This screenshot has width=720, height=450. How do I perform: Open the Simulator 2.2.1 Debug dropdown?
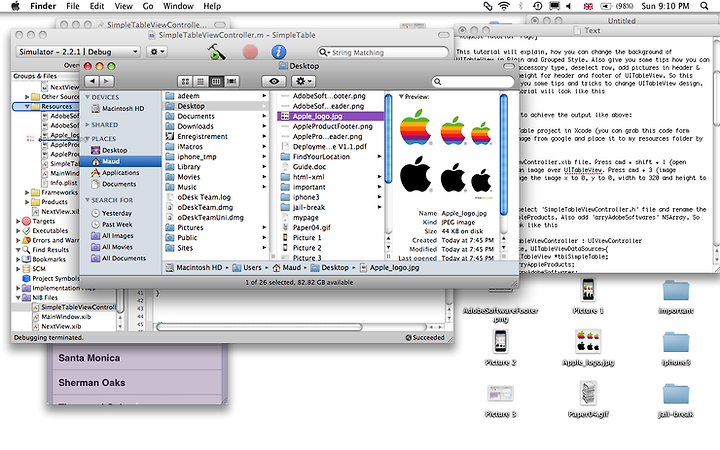coord(78,52)
